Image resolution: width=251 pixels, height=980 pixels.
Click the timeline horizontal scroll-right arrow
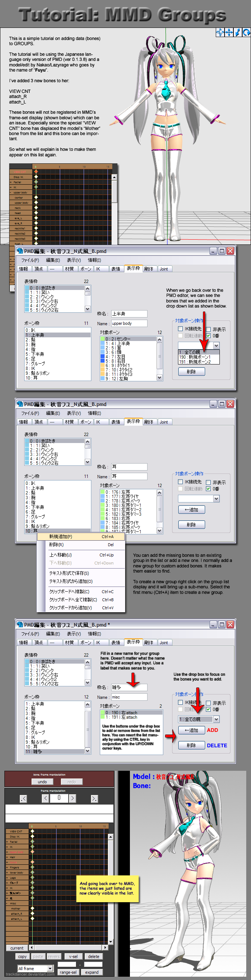[105, 947]
